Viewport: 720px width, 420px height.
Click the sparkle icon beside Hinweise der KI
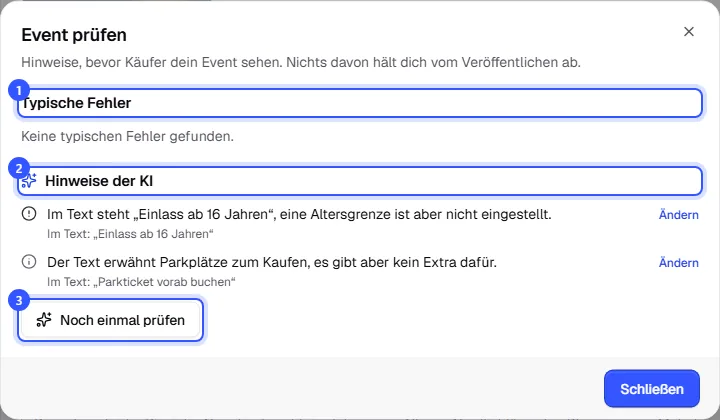point(29,181)
